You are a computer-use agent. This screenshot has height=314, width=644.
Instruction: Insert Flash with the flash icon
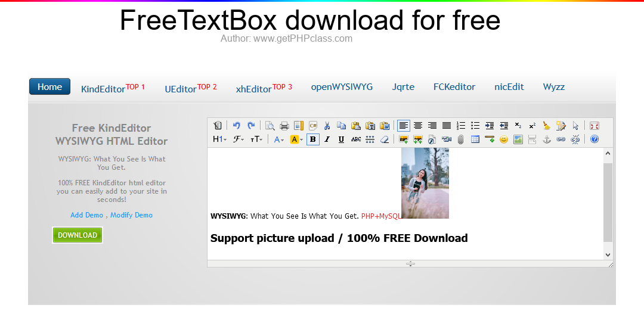(x=432, y=139)
